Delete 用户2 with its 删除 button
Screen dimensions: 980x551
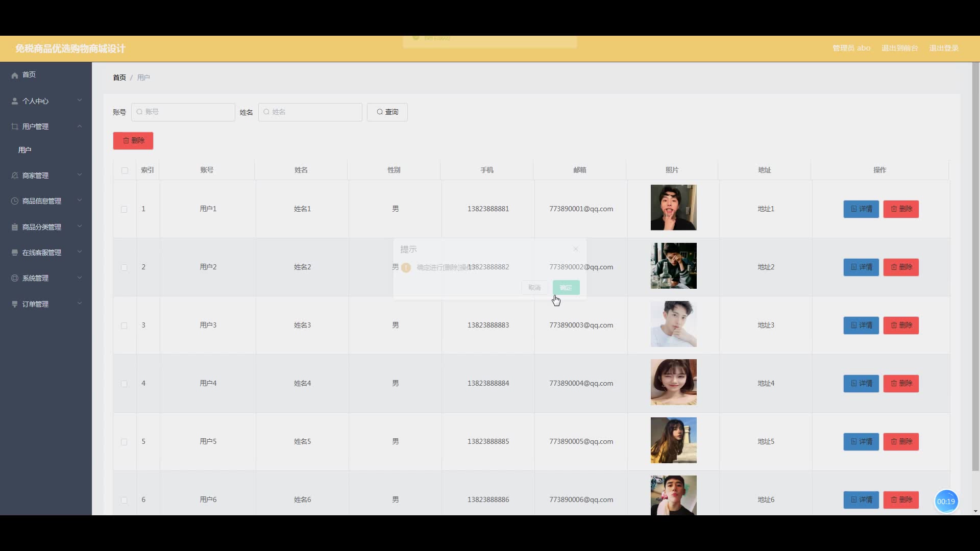pos(901,267)
